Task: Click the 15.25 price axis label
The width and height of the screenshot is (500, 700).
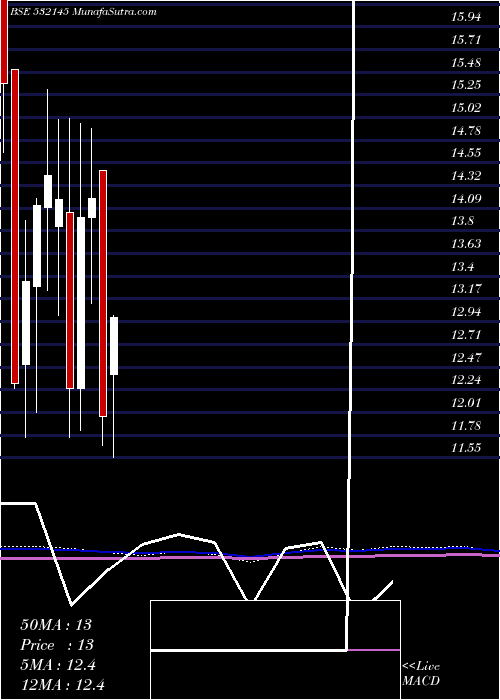Action: click(466, 85)
